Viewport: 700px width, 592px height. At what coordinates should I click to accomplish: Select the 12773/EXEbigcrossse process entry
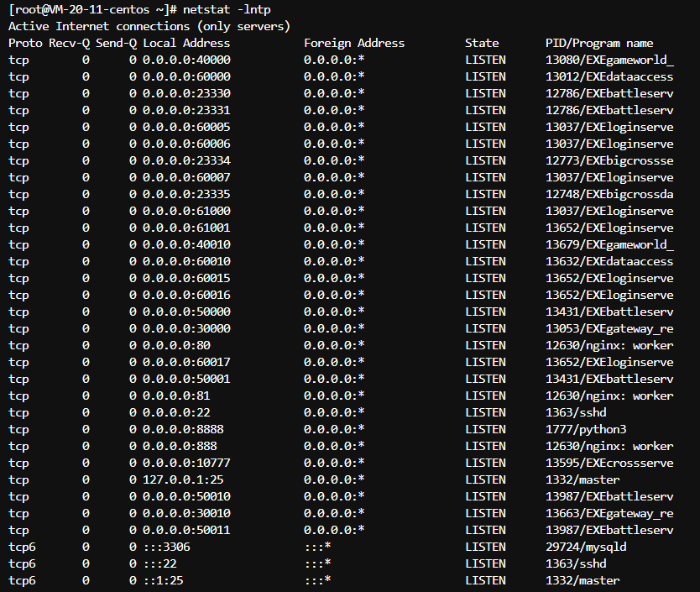(x=609, y=160)
